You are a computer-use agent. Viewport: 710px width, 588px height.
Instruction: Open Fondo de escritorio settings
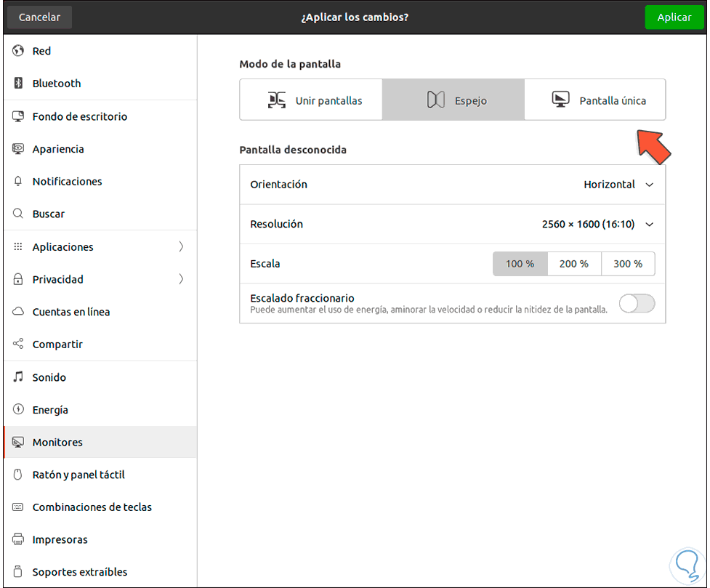tap(100, 116)
